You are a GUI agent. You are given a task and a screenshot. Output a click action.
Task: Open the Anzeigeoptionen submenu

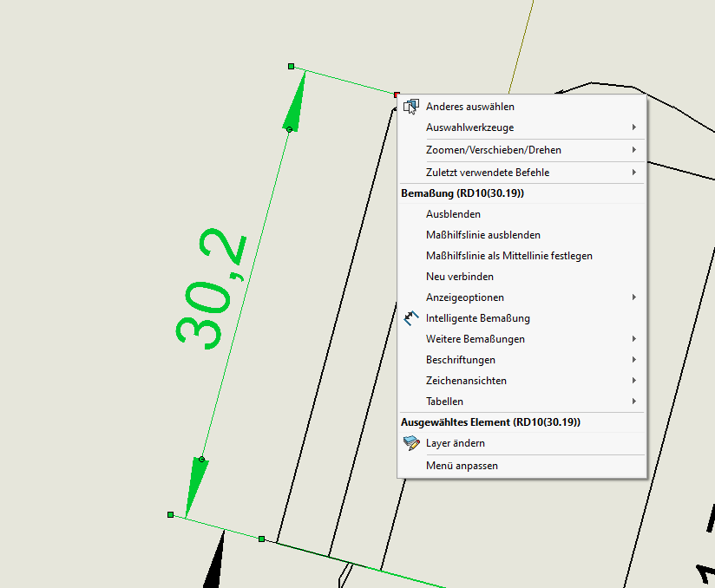click(521, 297)
